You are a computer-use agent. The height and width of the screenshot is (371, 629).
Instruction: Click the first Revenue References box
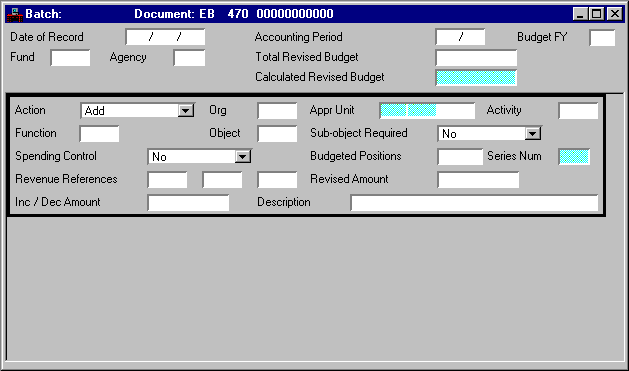point(167,180)
